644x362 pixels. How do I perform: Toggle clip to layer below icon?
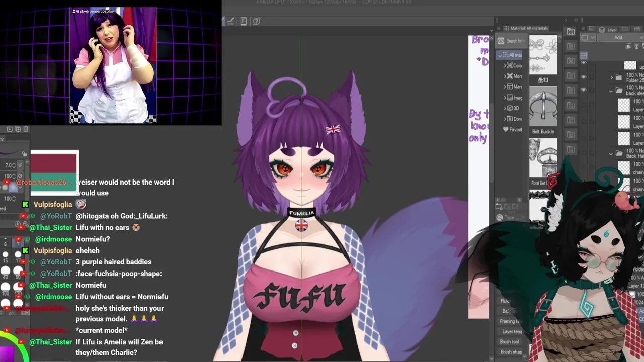click(x=629, y=46)
